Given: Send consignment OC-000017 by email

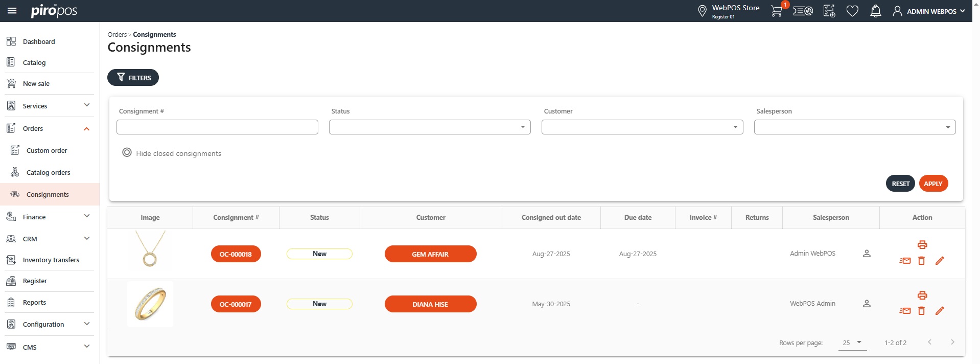Looking at the screenshot, I should [905, 311].
